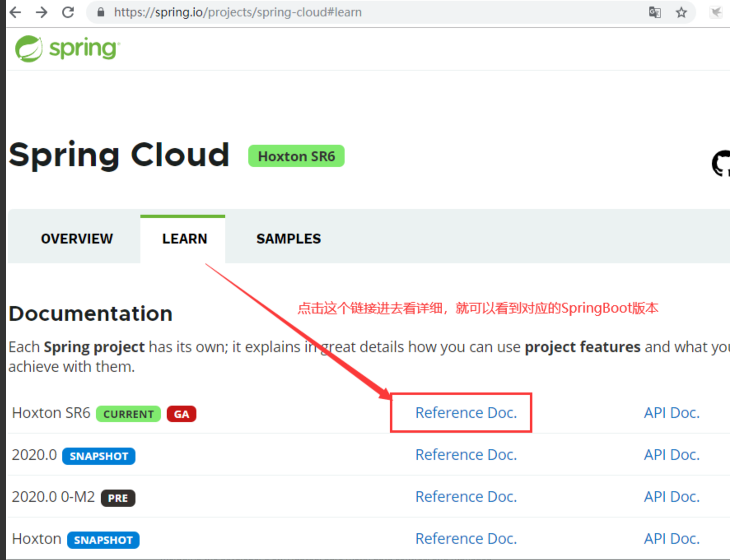Open the bird extension icon
Viewport: 730px width, 560px height.
[x=716, y=12]
